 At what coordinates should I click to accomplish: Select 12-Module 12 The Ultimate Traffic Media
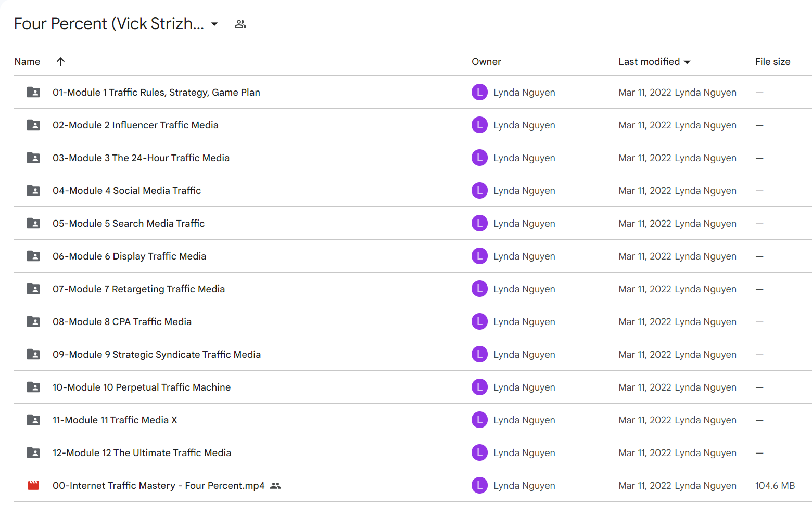[x=142, y=453]
